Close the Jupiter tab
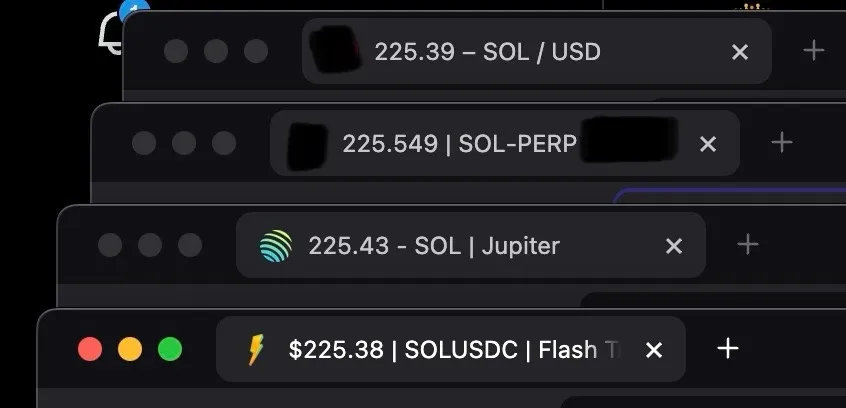This screenshot has width=846, height=408. (x=674, y=246)
